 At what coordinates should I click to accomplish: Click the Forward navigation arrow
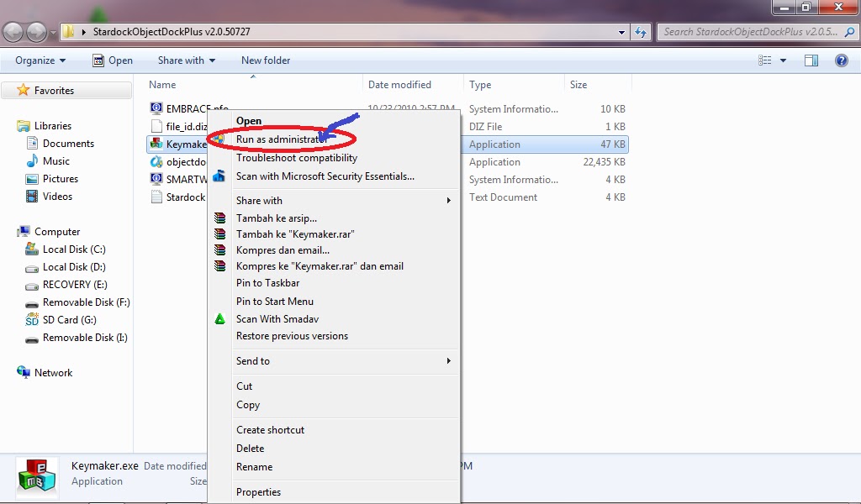click(37, 33)
